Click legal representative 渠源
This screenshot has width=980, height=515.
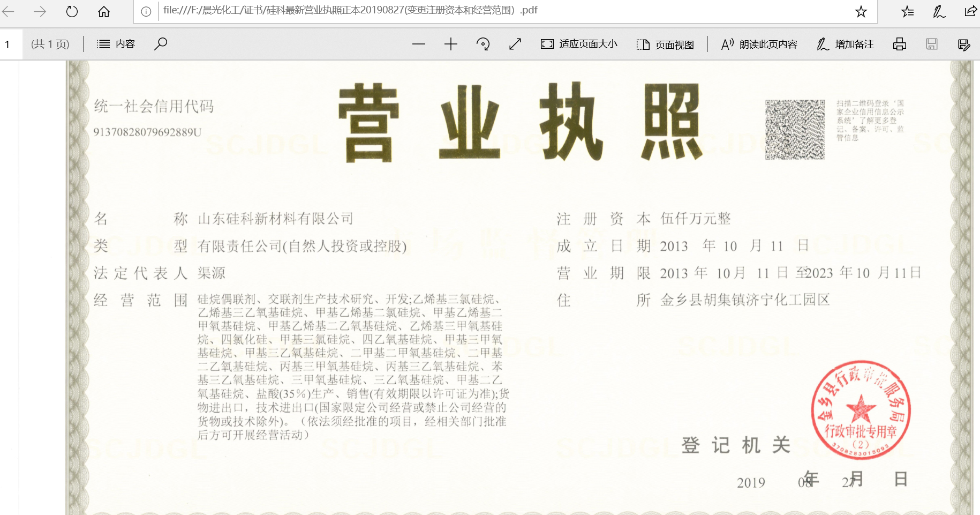212,273
